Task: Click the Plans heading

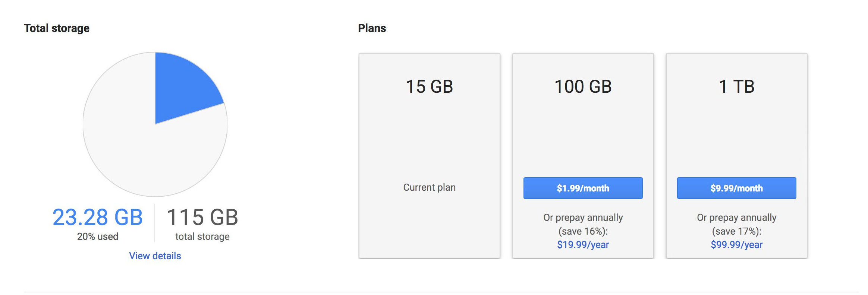Action: 372,28
